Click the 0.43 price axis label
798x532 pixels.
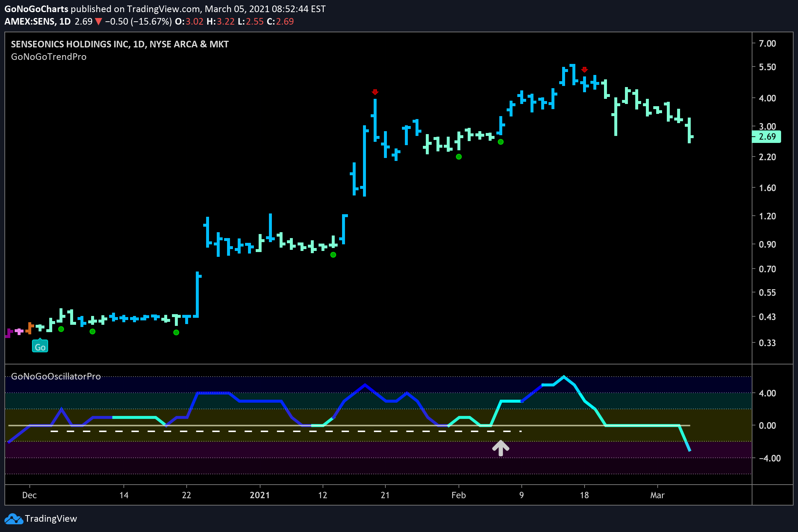(x=768, y=316)
